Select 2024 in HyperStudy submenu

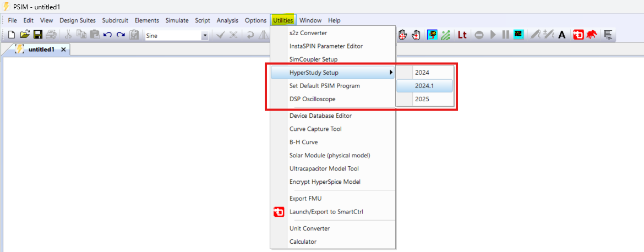pos(425,72)
